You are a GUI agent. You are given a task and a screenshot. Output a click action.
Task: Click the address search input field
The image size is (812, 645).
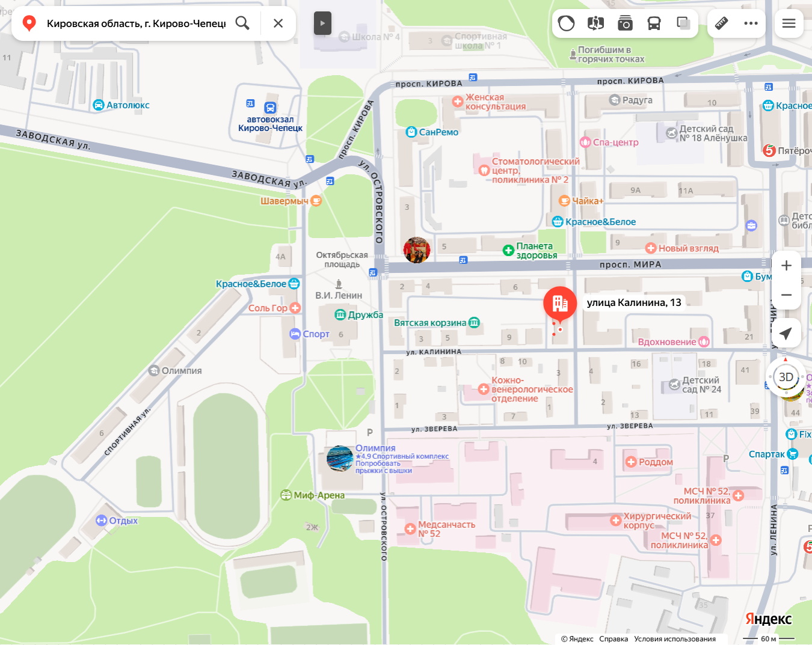pyautogui.click(x=136, y=23)
